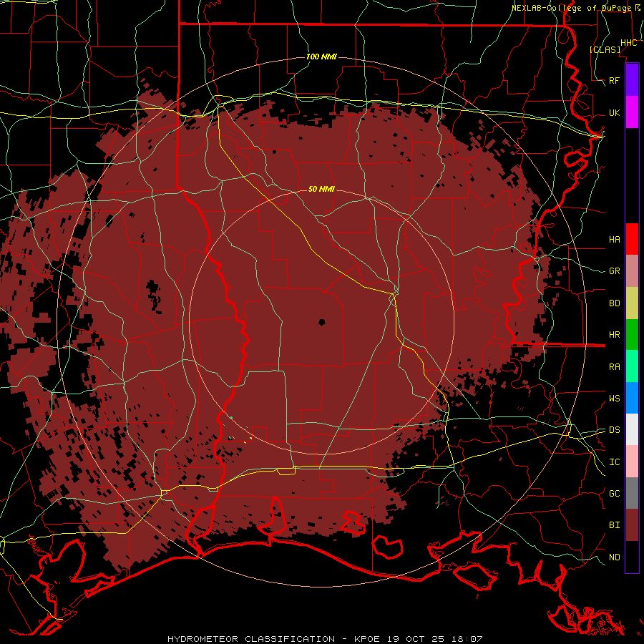Click the light pink IC legend swatch
The image size is (644, 644).
(632, 462)
